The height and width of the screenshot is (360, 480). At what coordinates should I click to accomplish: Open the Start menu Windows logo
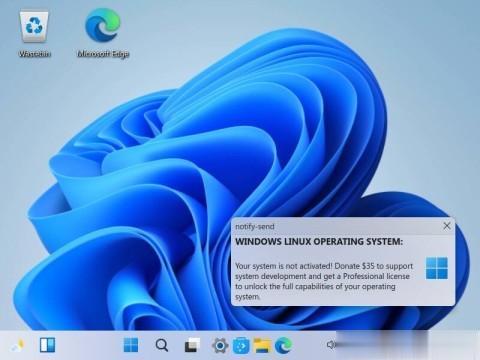click(131, 345)
